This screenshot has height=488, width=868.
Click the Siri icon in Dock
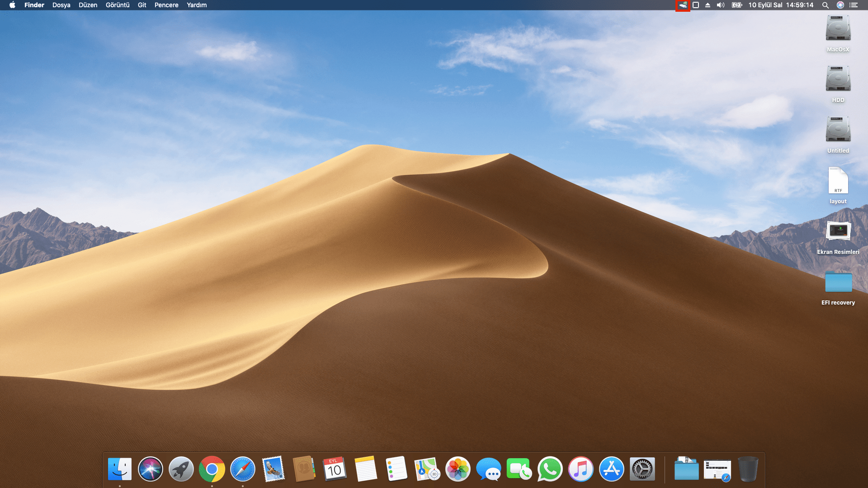(x=150, y=469)
